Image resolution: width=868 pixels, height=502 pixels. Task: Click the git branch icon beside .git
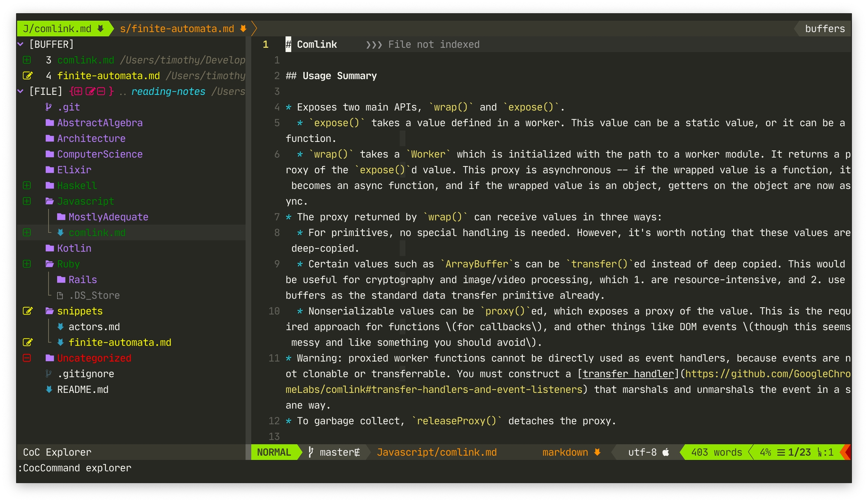click(49, 107)
